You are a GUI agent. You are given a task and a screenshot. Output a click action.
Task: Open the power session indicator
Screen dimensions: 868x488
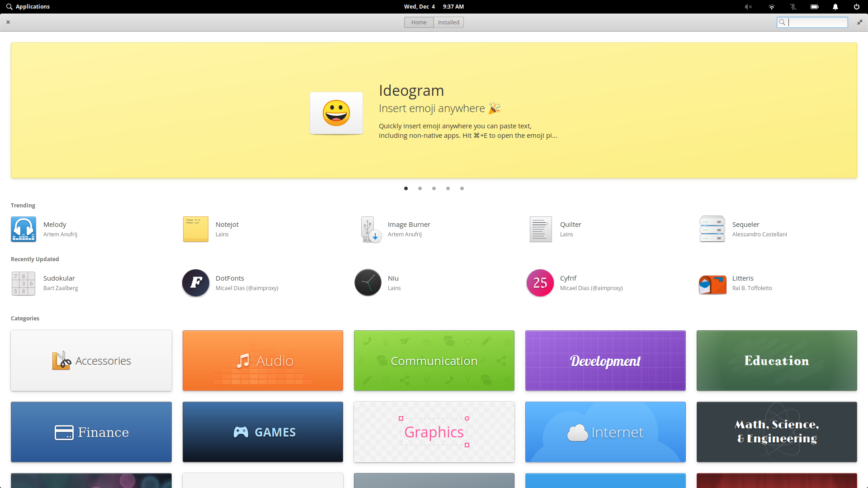coord(857,7)
